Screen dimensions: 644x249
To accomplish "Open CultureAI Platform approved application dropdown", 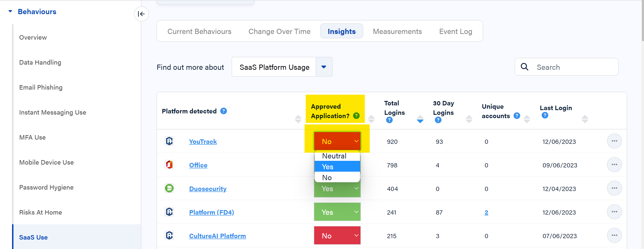I will 337,235.
